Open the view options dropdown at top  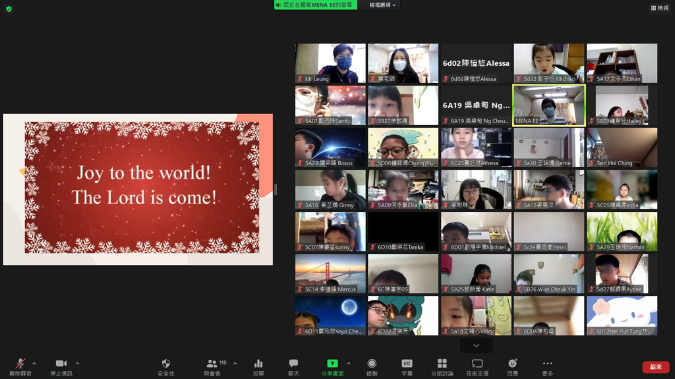coord(383,5)
